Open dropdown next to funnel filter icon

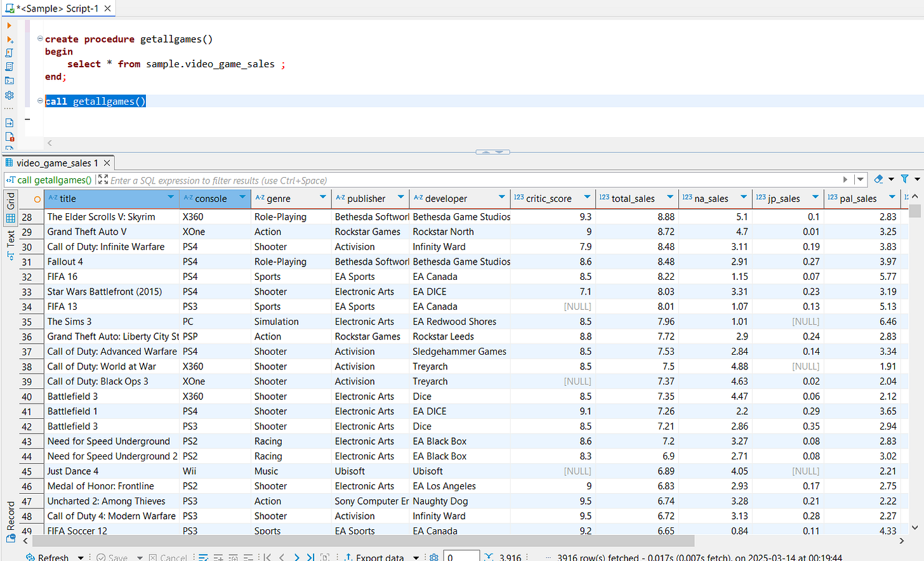tap(917, 180)
